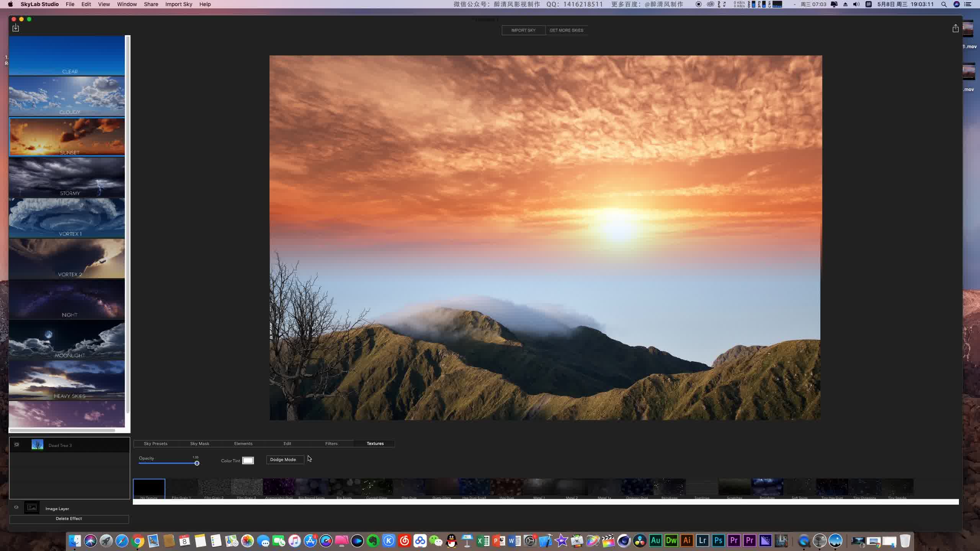Open QQ penguin app in dock
Screen dimensions: 980x551
(451, 541)
